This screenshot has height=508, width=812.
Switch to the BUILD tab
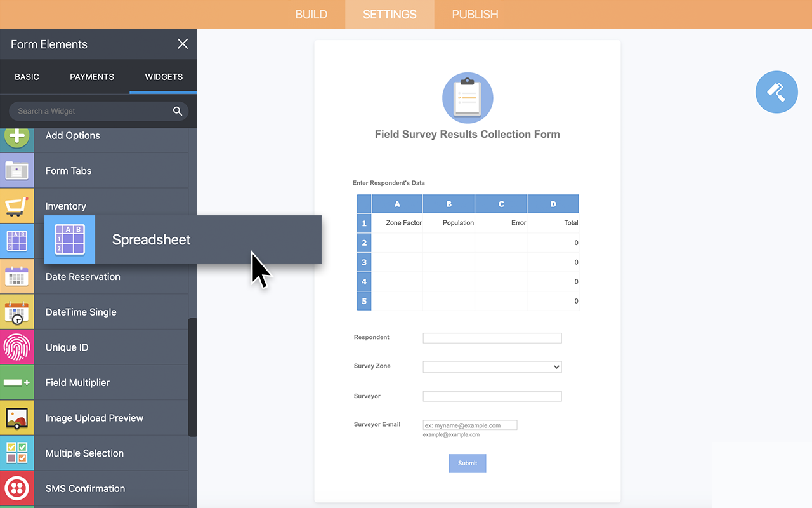tap(311, 14)
